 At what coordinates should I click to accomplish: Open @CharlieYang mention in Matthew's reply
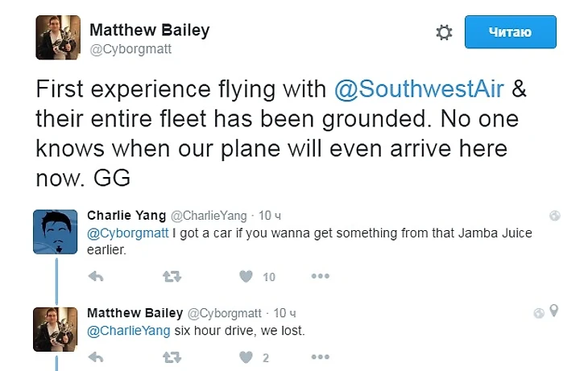(x=128, y=330)
